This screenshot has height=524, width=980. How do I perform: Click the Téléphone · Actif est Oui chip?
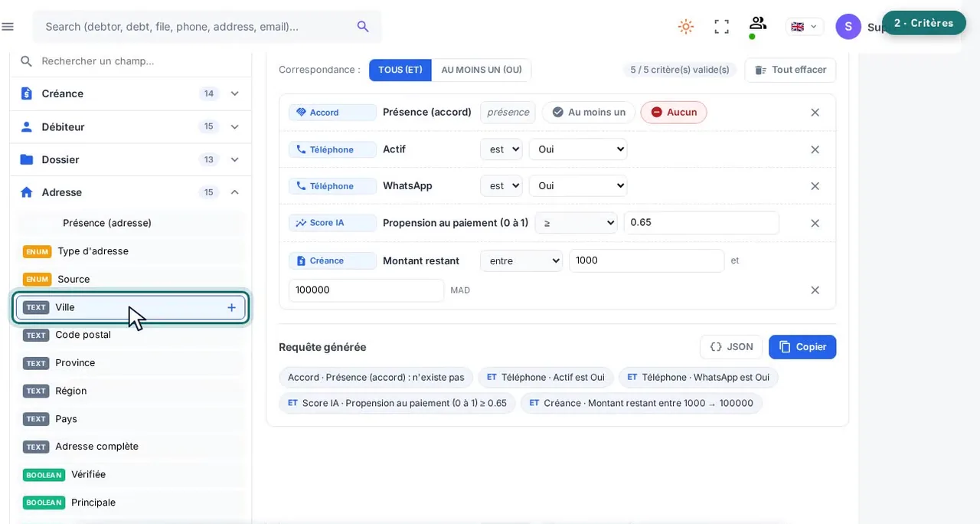coord(546,377)
